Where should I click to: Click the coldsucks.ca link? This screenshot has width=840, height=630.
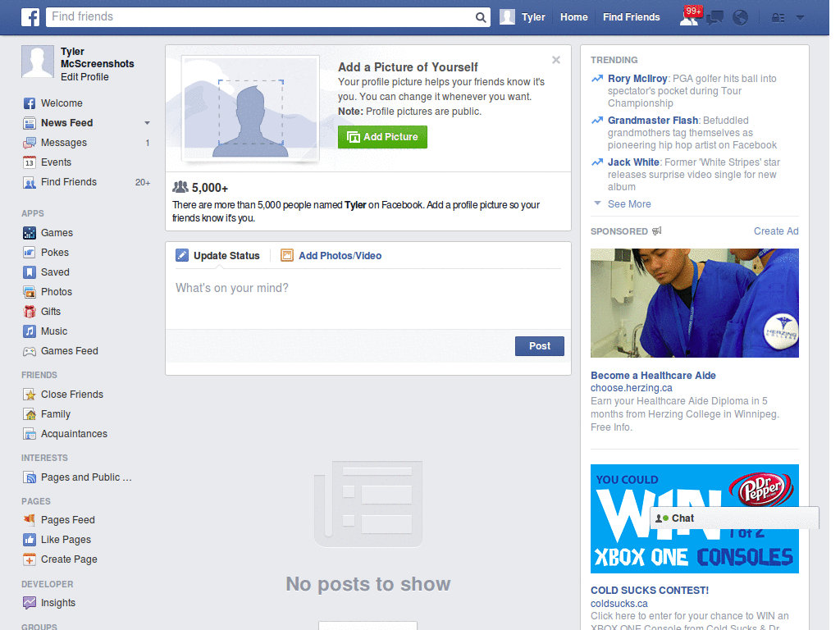(619, 603)
